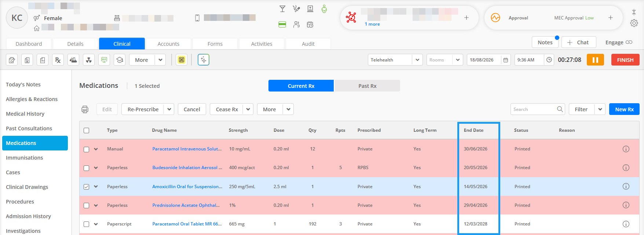Screen dimensions: 644x235
Task: Expand the Budesonide Inhalation row details
Action: (x=96, y=168)
